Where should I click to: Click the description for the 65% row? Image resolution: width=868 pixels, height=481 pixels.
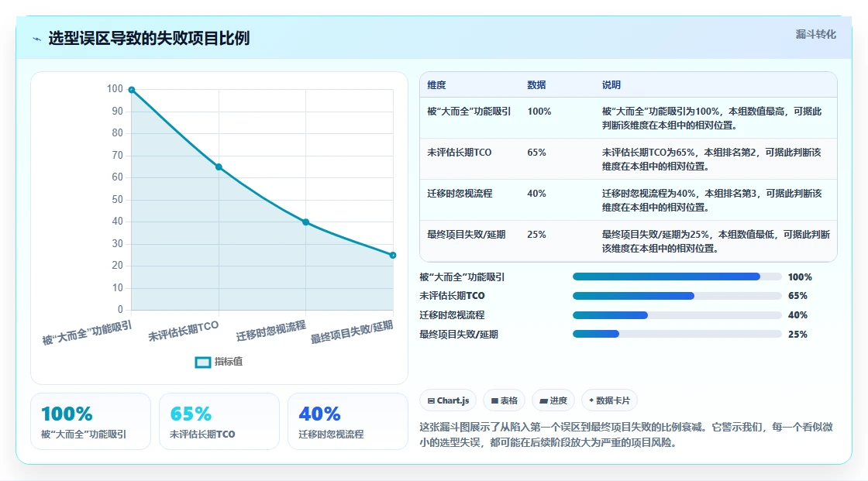click(x=711, y=159)
